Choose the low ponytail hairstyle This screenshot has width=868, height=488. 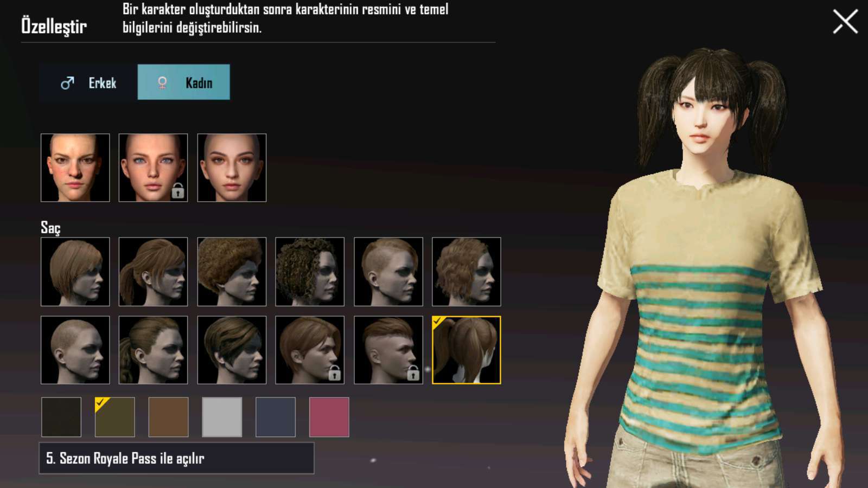point(154,272)
